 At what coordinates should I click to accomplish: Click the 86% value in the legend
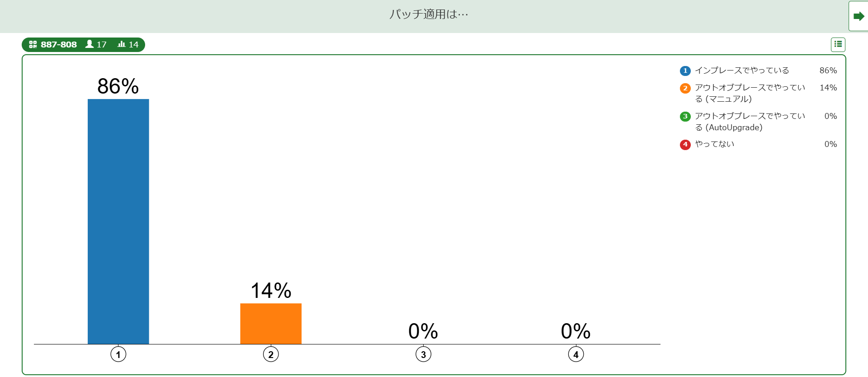[829, 71]
